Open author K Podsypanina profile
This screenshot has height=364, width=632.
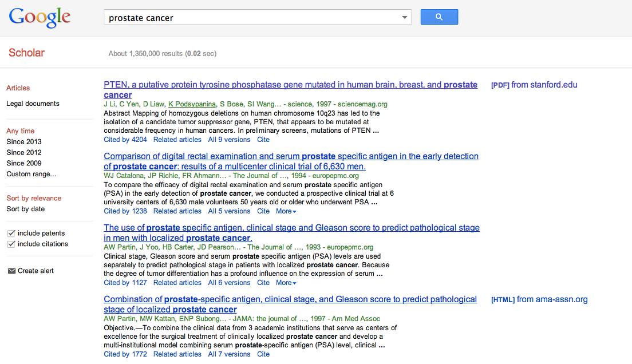pos(192,104)
